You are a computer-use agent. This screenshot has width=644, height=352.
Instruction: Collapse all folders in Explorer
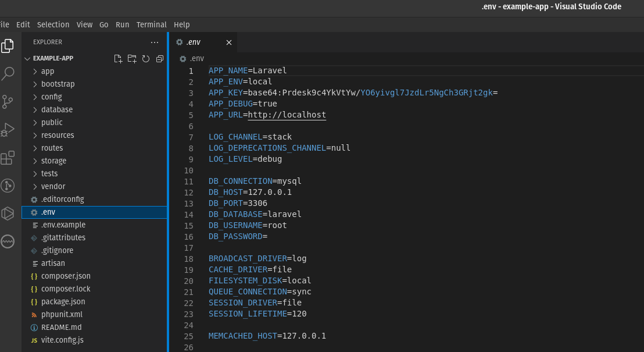click(x=160, y=59)
